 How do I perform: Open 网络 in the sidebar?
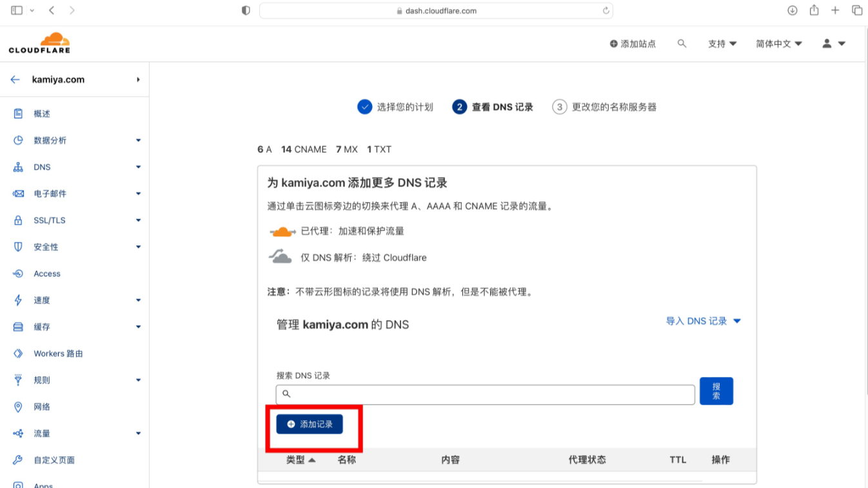point(42,407)
